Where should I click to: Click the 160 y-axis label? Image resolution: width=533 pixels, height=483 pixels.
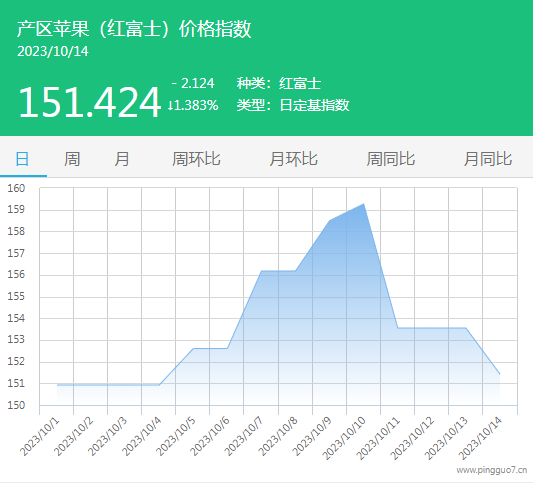coord(16,188)
